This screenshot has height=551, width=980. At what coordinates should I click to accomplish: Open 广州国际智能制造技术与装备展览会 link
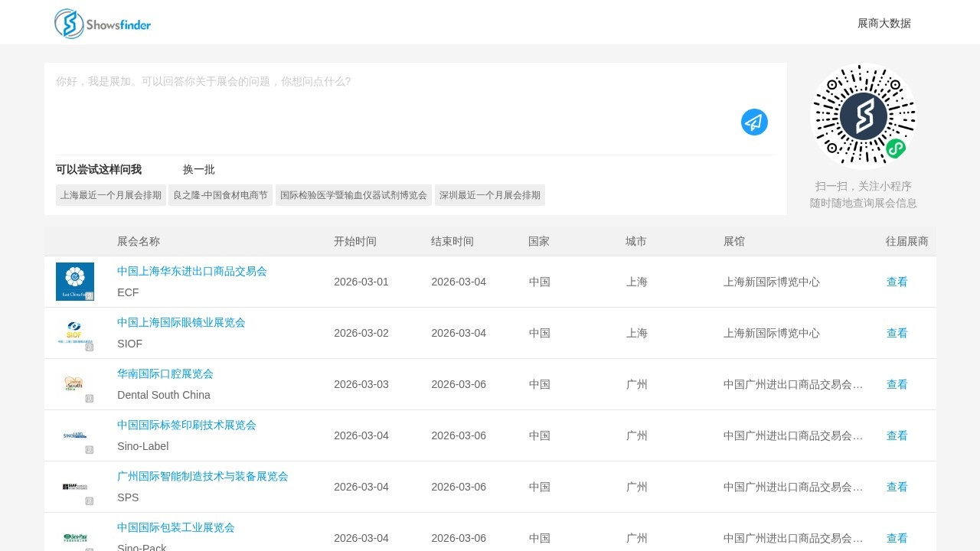pyautogui.click(x=203, y=476)
